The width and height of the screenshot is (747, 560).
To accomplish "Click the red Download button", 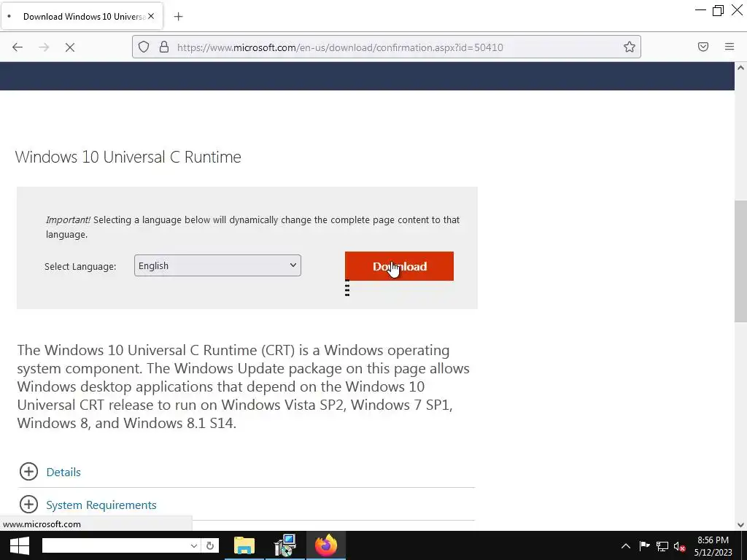I will click(x=399, y=266).
